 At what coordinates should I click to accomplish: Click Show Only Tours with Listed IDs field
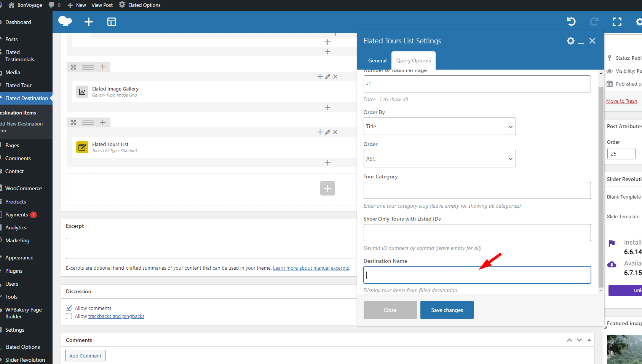pyautogui.click(x=477, y=232)
